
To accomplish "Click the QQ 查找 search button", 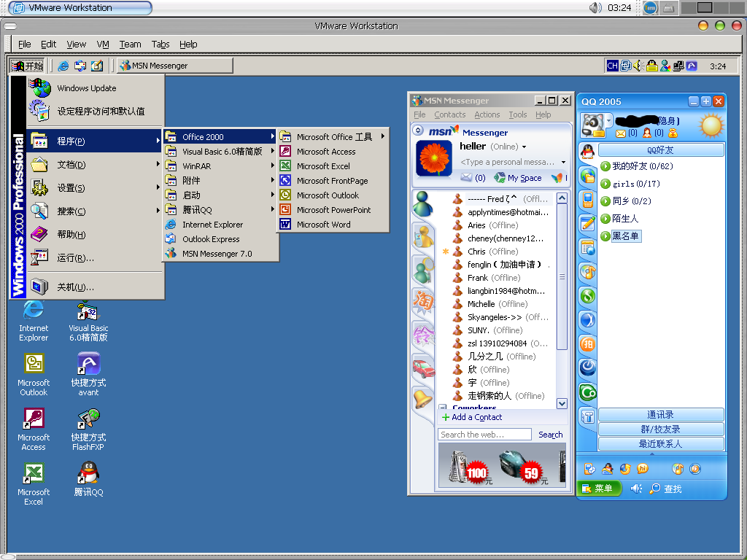I will pyautogui.click(x=665, y=489).
